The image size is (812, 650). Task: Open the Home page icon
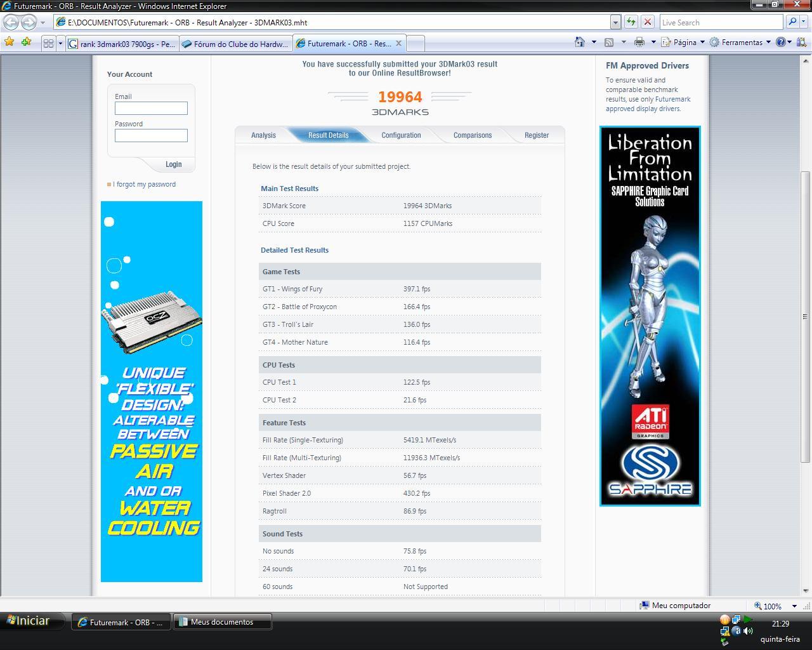(580, 43)
